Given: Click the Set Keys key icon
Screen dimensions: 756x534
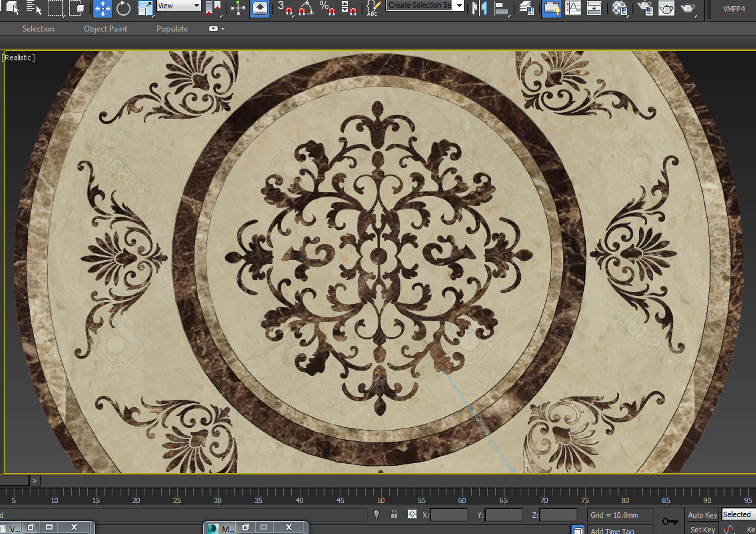Looking at the screenshot, I should point(670,522).
